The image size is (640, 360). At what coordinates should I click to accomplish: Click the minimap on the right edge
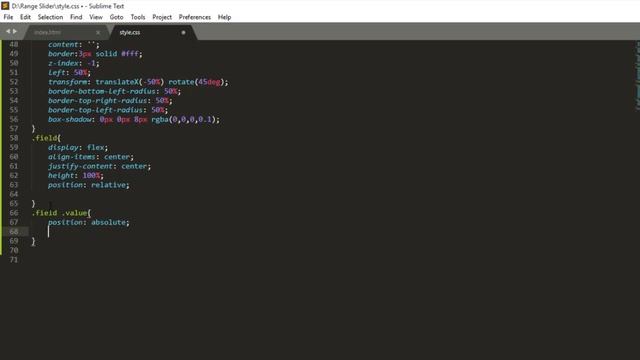click(x=637, y=76)
